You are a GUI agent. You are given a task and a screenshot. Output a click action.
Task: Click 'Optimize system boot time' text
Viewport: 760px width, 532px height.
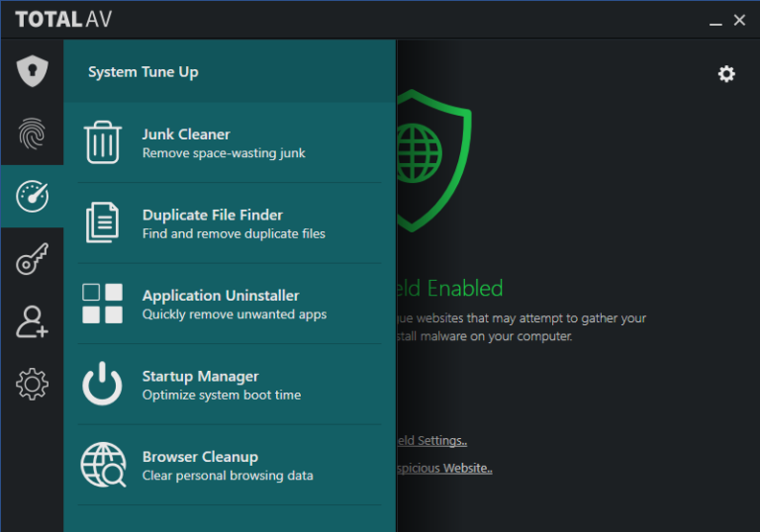pos(222,396)
